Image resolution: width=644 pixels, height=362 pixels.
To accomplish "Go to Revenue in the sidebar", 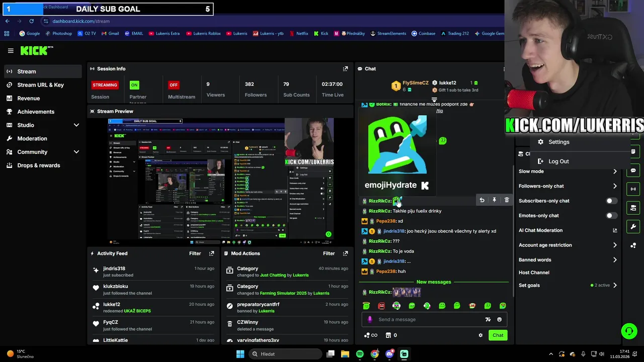I will click(x=43, y=99).
